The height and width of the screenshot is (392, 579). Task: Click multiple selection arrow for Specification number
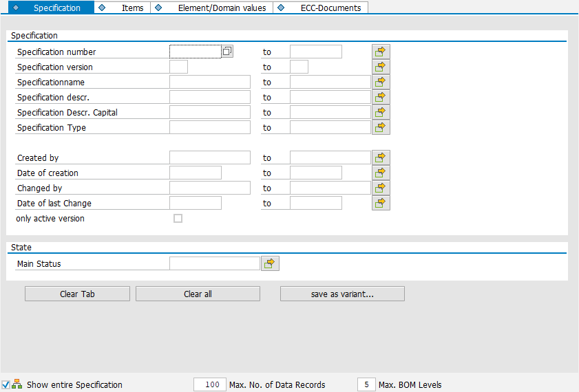(381, 52)
